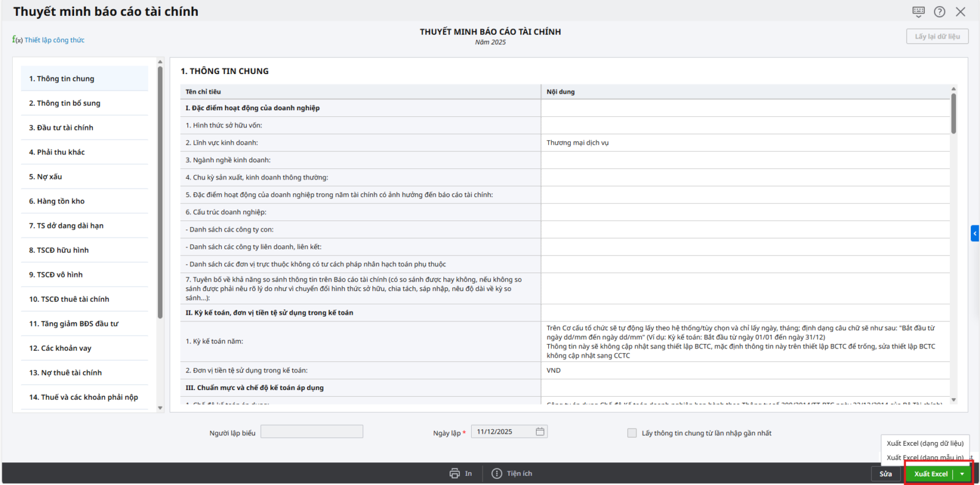Click the printer icon labeled In

454,473
